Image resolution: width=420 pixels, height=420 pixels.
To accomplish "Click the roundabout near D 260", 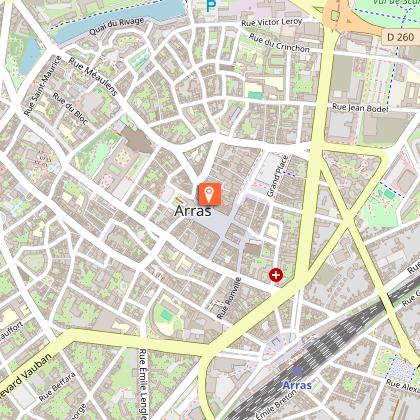I will click(335, 15).
